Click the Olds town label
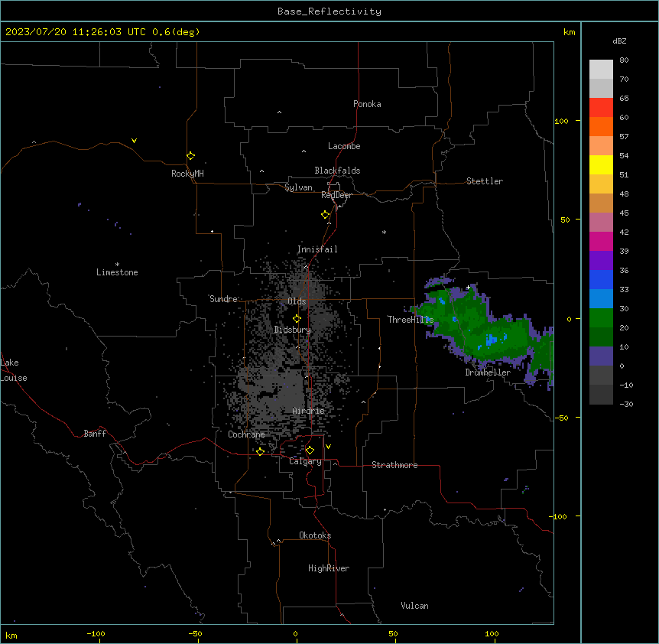The width and height of the screenshot is (659, 644). [x=297, y=301]
